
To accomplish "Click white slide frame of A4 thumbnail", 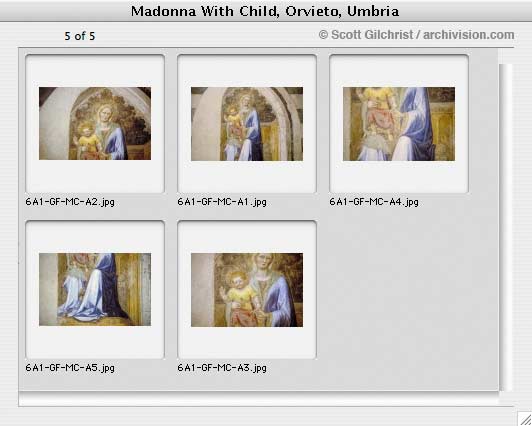I will click(x=399, y=176).
